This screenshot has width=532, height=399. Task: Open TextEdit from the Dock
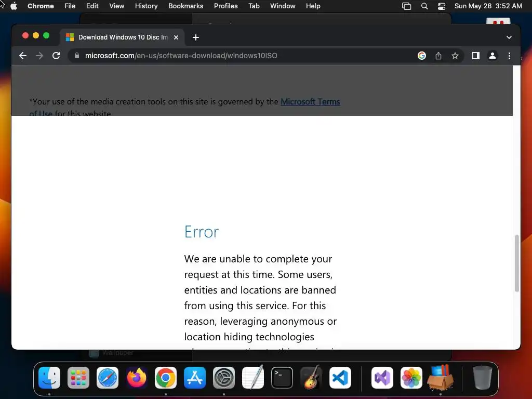pyautogui.click(x=253, y=377)
